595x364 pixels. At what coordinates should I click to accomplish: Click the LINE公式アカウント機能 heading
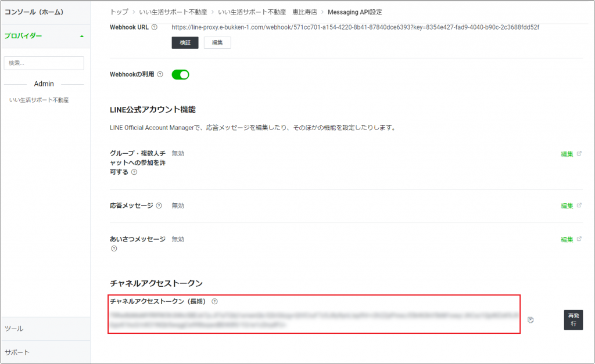pos(153,110)
